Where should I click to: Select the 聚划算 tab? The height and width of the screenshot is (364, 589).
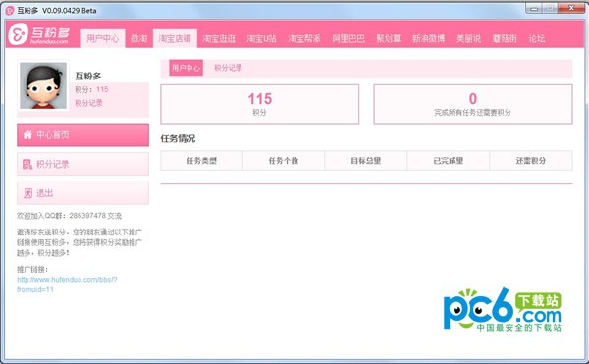[389, 38]
